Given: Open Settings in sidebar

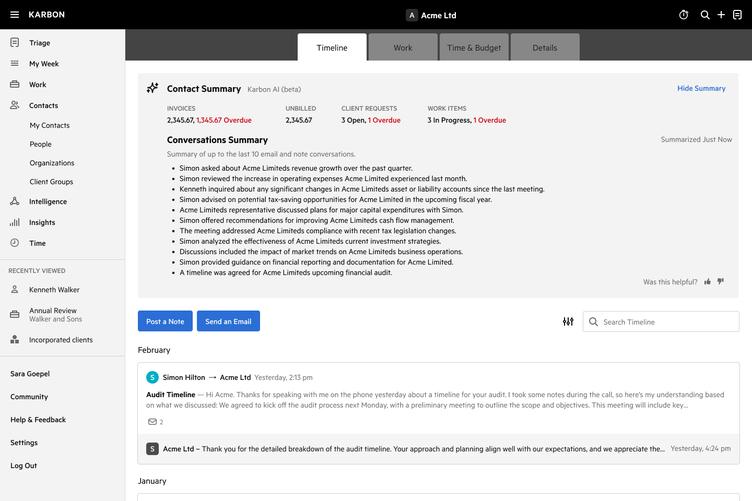Looking at the screenshot, I should (24, 443).
